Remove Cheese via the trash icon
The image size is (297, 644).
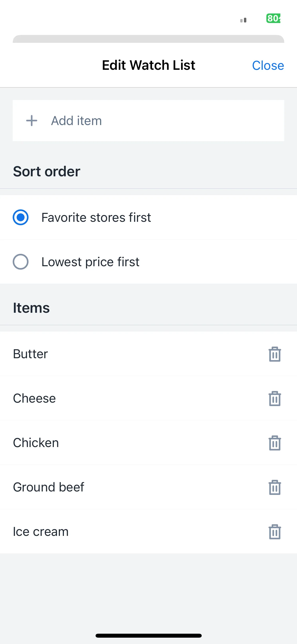pyautogui.click(x=275, y=398)
